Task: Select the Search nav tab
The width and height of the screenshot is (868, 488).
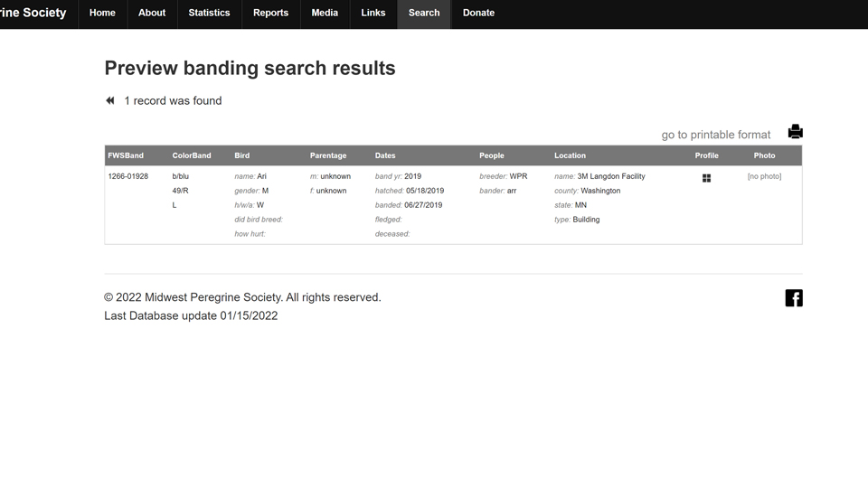Action: (x=424, y=14)
